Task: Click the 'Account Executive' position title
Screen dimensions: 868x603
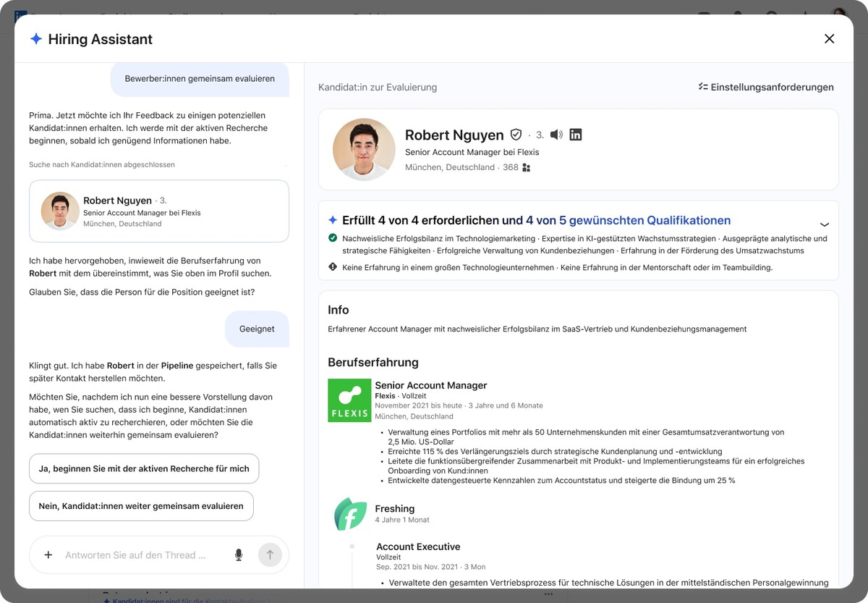Action: click(x=418, y=547)
